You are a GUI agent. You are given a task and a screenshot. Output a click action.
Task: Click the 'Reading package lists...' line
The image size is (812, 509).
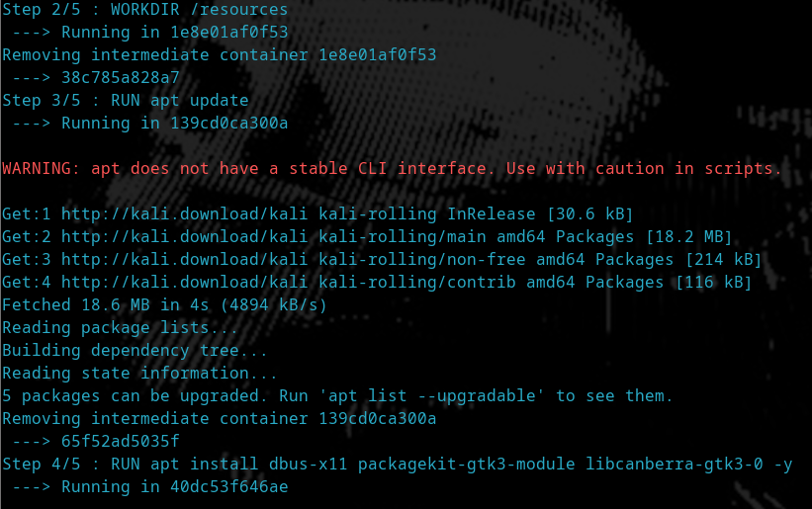(x=120, y=327)
